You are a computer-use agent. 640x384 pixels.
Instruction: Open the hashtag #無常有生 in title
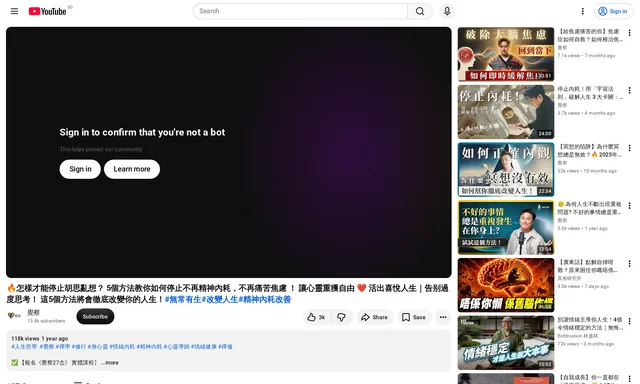pos(183,299)
